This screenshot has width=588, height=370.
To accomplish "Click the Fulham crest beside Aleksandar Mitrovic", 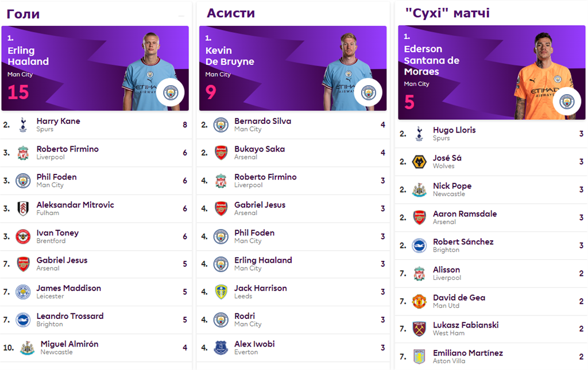I will [x=23, y=209].
